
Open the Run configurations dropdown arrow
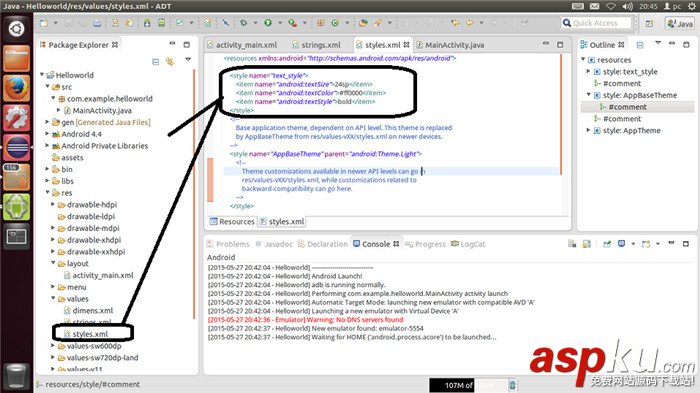pos(280,23)
